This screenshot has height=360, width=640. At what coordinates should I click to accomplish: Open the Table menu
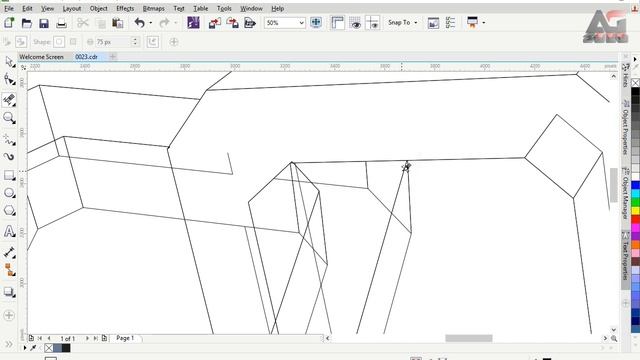tap(200, 8)
